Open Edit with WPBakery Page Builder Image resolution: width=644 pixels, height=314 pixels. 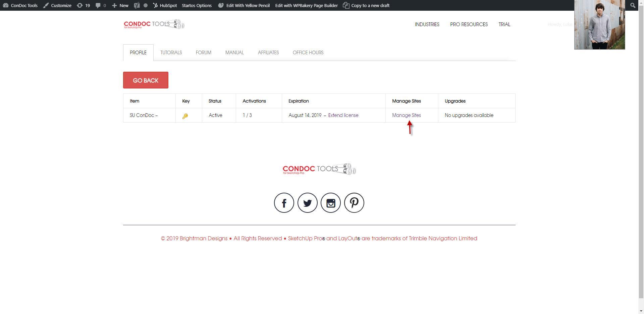306,5
